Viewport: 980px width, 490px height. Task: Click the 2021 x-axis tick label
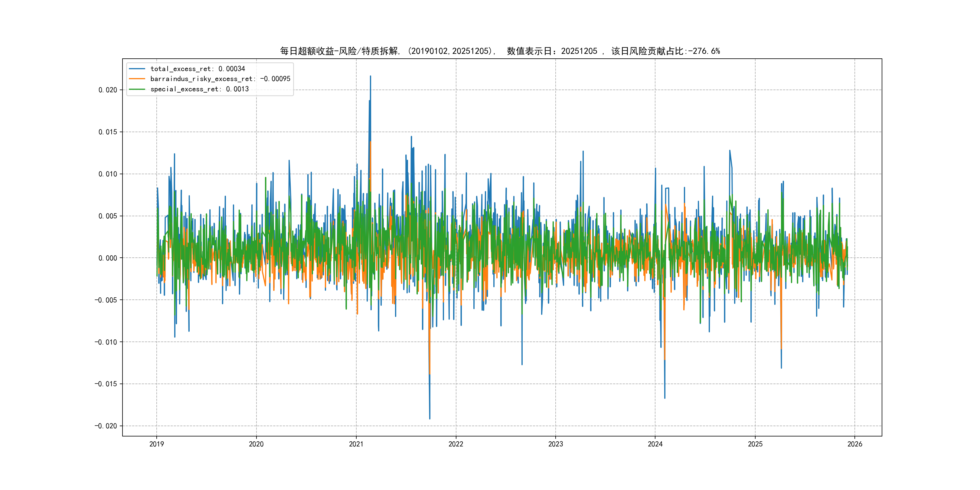[x=356, y=444]
